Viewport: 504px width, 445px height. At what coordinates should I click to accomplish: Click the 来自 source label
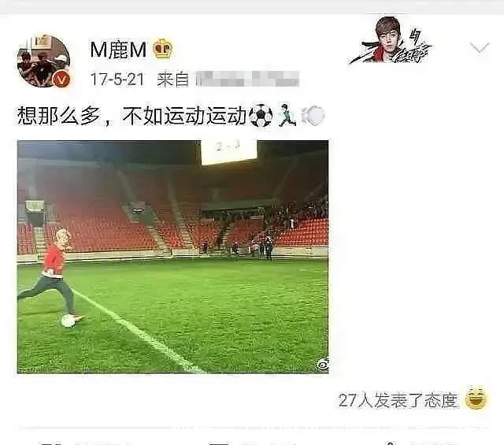(x=172, y=79)
